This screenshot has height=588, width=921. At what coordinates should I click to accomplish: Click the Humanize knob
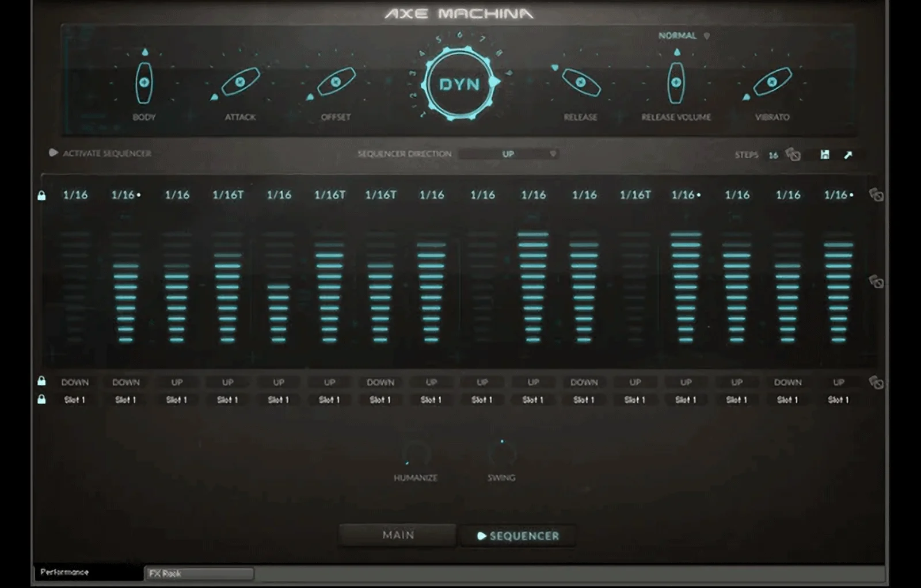[x=414, y=455]
